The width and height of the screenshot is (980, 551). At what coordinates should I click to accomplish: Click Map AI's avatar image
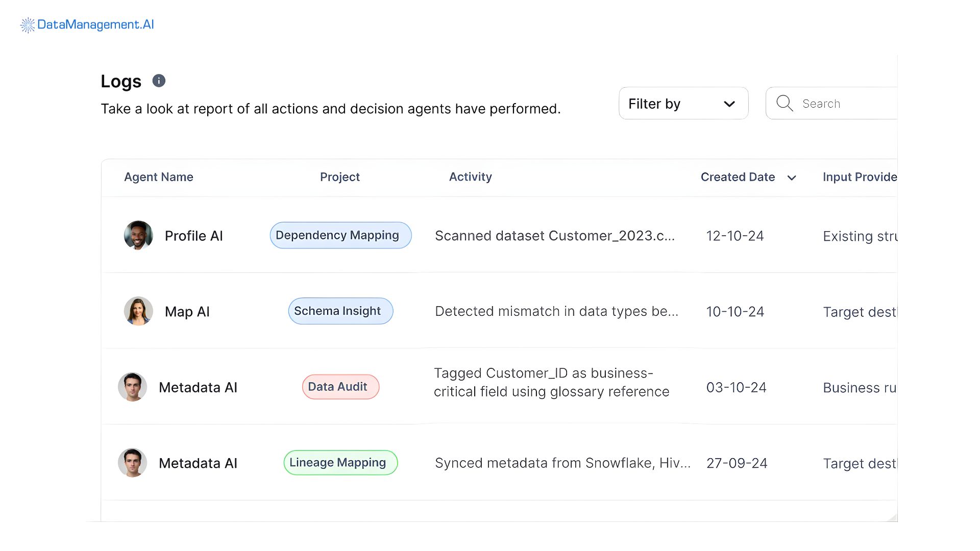pyautogui.click(x=138, y=311)
